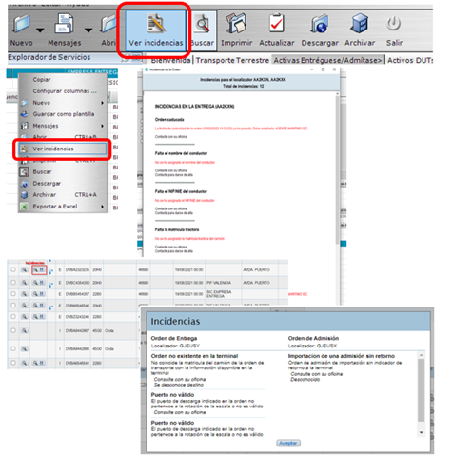This screenshot has width=452, height=476.
Task: Expand the Exportar a Excel submenu arrow
Action: (102, 207)
